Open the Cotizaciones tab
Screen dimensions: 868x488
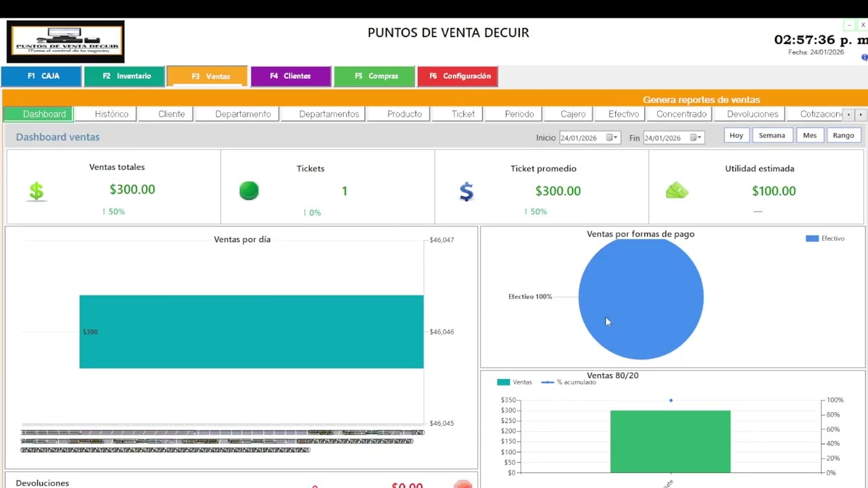816,114
